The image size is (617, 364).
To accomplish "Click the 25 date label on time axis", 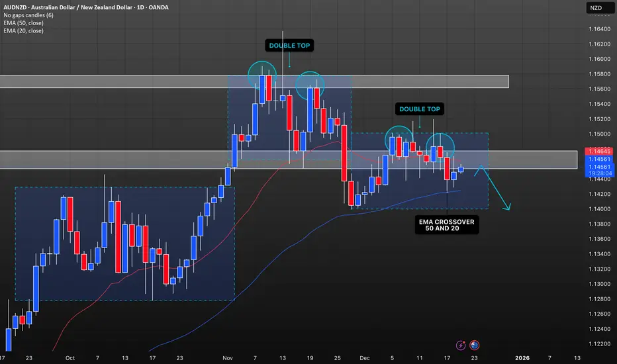I will (x=337, y=358).
